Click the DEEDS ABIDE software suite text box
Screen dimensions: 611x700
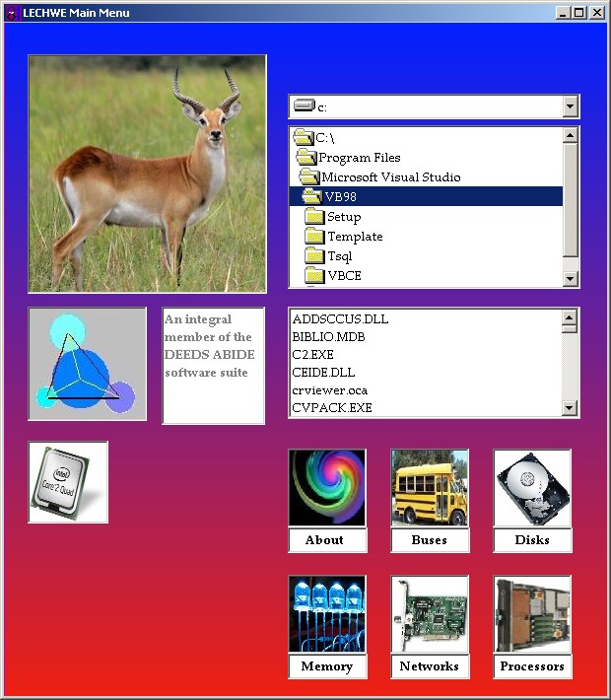213,365
